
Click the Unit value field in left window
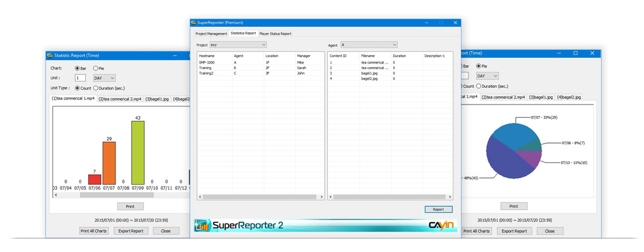pyautogui.click(x=80, y=78)
